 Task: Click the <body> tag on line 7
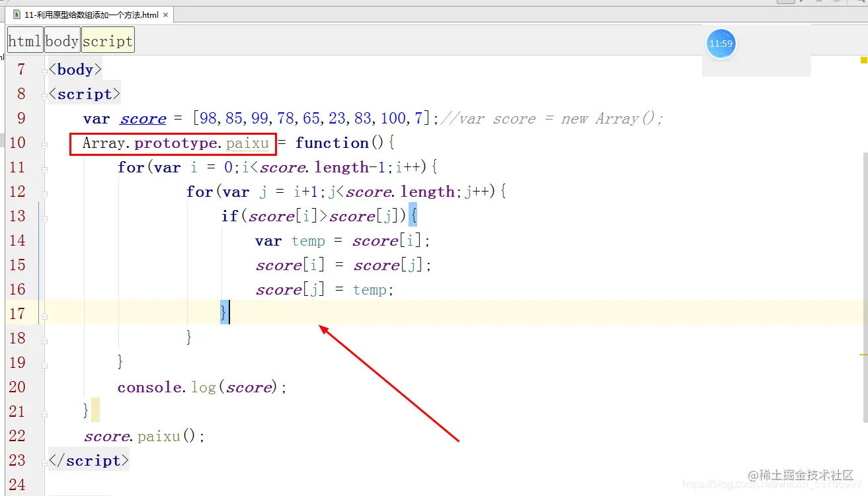click(x=75, y=69)
